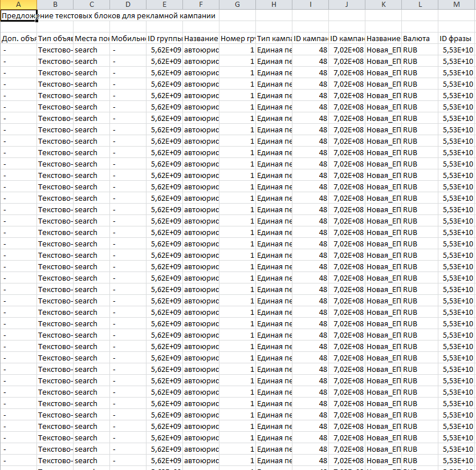Select column G header
This screenshot has width=476, height=470.
[x=237, y=5]
